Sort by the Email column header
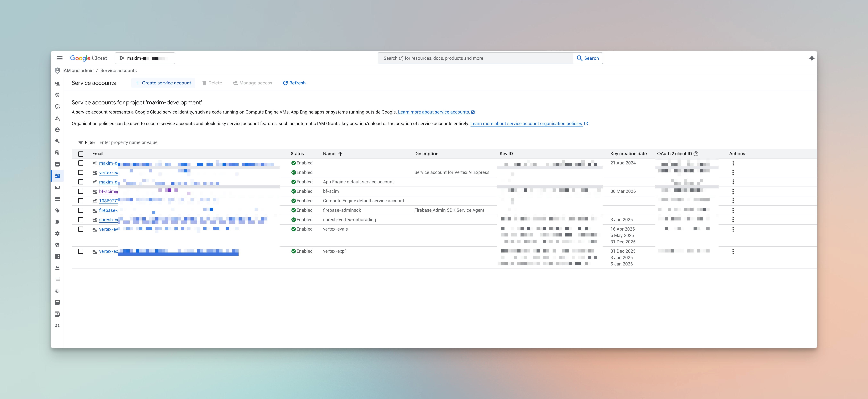The image size is (868, 399). 98,154
